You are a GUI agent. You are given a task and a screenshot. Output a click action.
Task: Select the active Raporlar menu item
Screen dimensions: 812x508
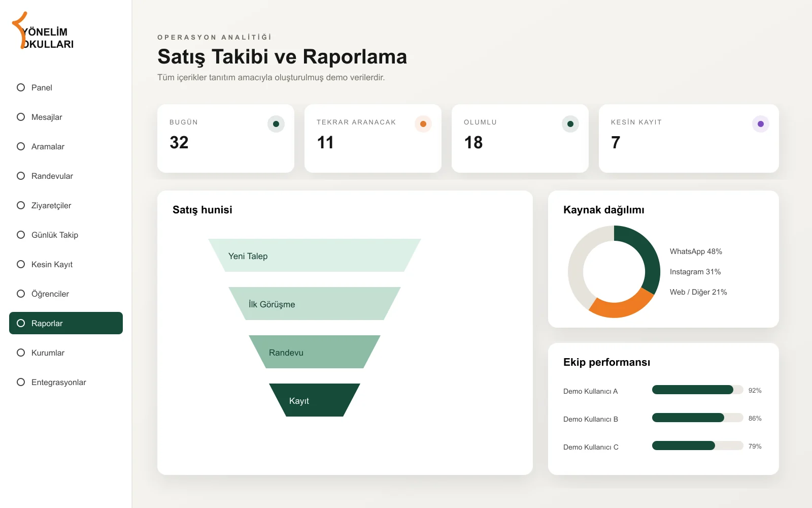click(66, 323)
